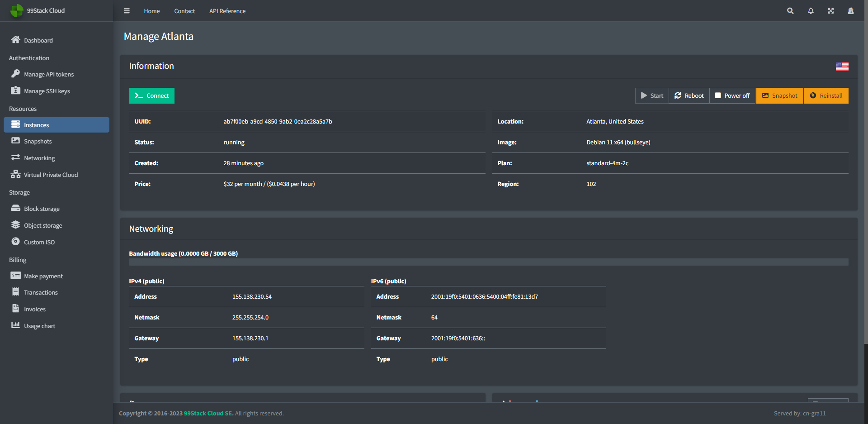Image resolution: width=868 pixels, height=424 pixels.
Task: Open Make payment
Action: coord(57,276)
